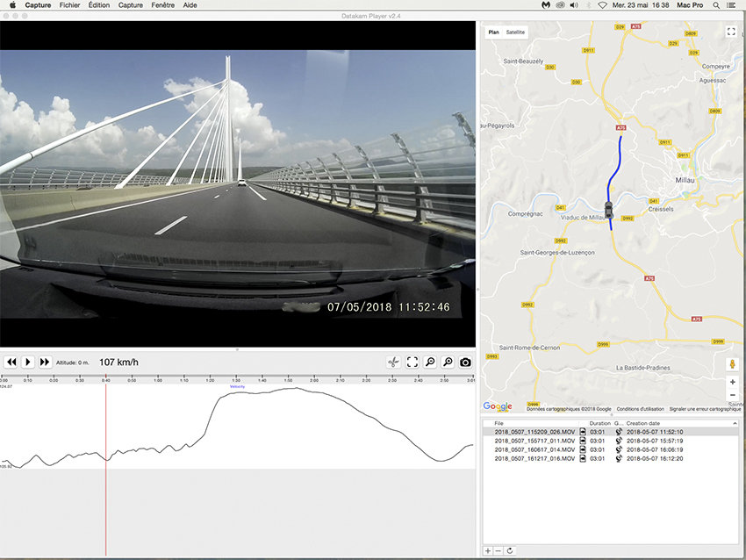Viewport: 746px width, 560px height.
Task: Open the Édition menu
Action: click(99, 4)
